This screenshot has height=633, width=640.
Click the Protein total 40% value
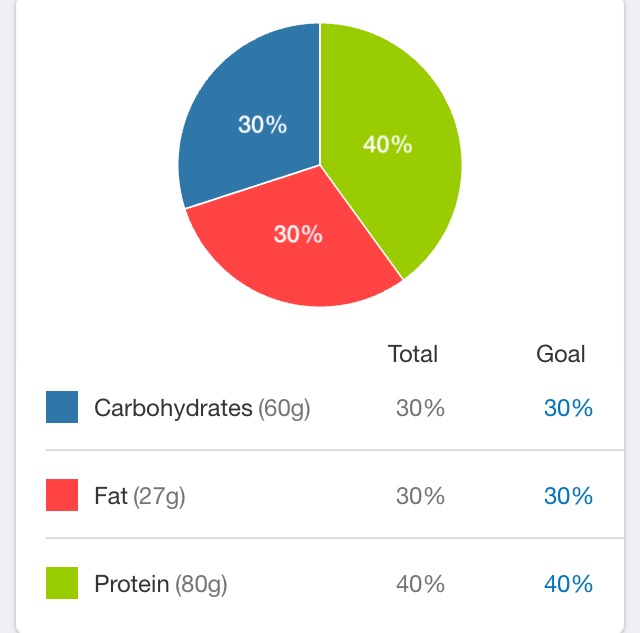pyautogui.click(x=420, y=584)
